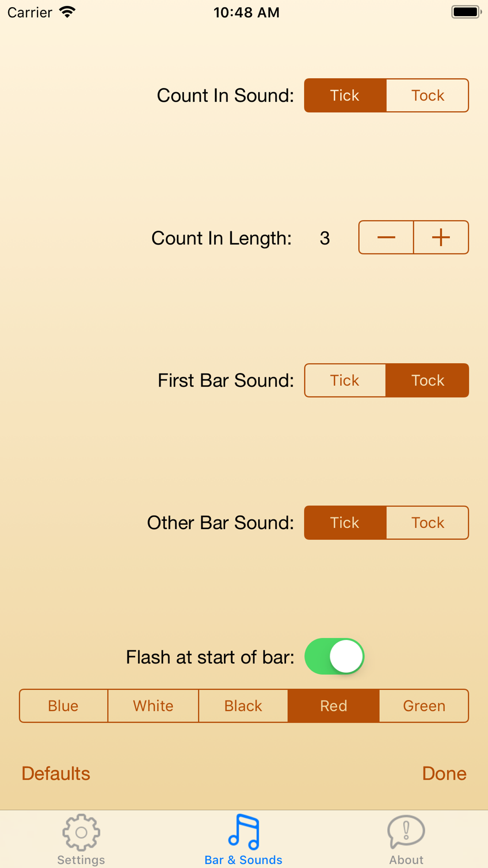Image resolution: width=488 pixels, height=868 pixels.
Task: Select the Red flash color segment
Action: point(334,706)
